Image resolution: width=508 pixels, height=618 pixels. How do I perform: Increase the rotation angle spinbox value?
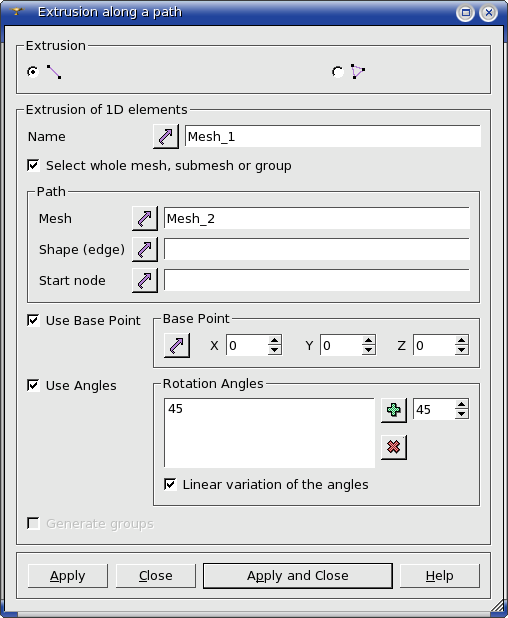[461, 404]
